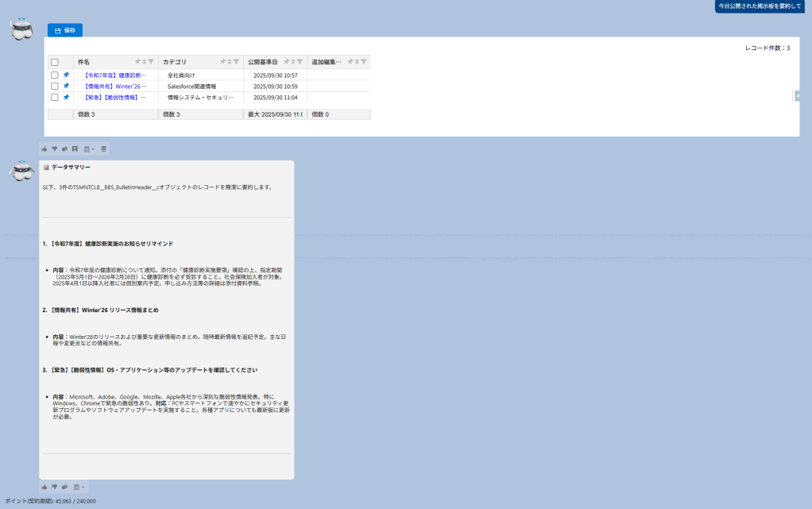The width and height of the screenshot is (812, 509).
Task: Thumbs up the record table response
Action: [44, 148]
